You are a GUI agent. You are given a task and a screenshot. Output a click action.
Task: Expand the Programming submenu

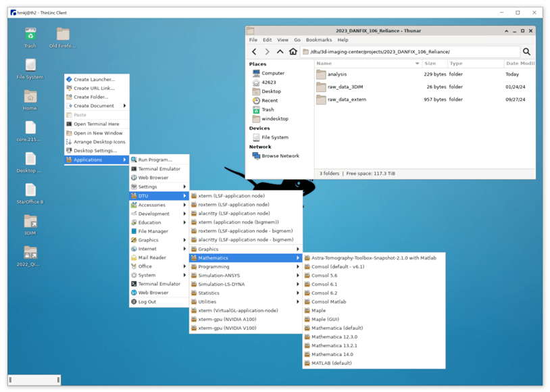point(245,267)
